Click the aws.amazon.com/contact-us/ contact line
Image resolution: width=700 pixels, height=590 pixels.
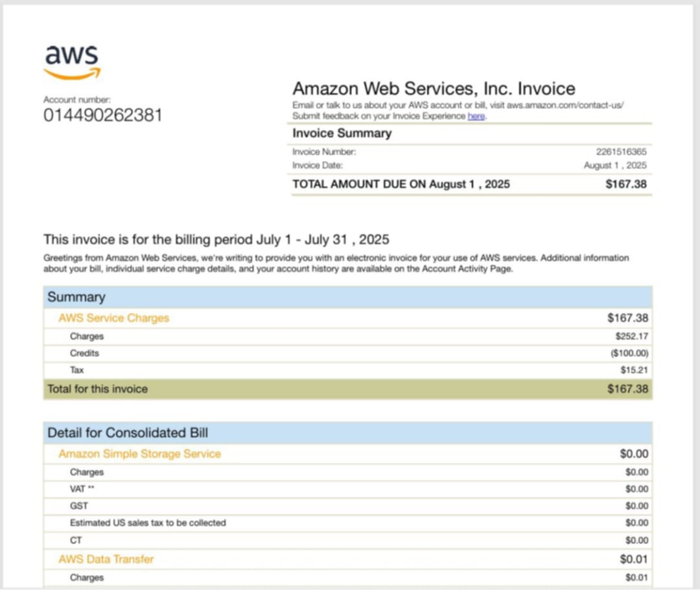(458, 106)
